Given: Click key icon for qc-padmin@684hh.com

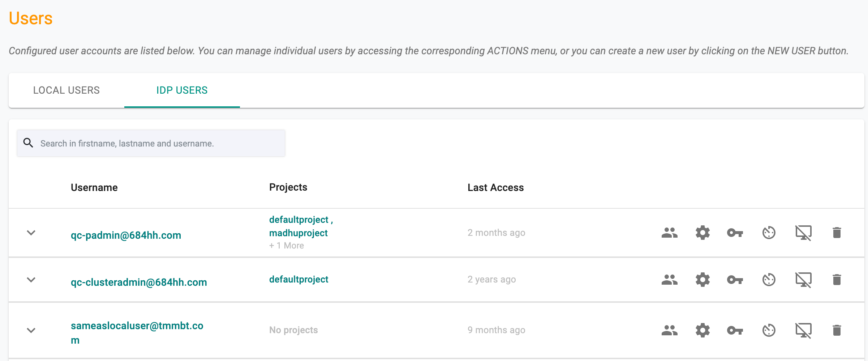Looking at the screenshot, I should pos(735,233).
